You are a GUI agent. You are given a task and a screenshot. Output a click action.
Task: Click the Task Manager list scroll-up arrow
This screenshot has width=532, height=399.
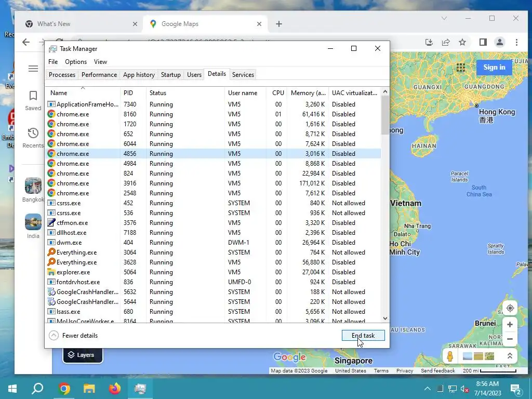[385, 91]
